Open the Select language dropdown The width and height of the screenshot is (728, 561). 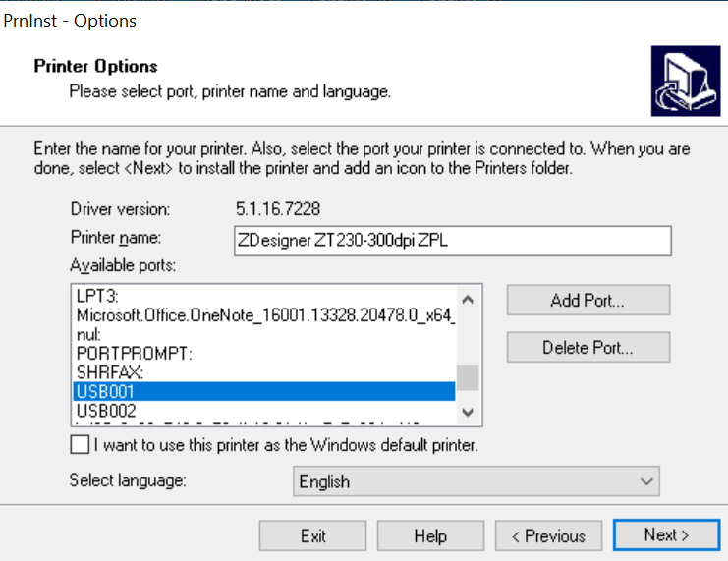tap(476, 481)
